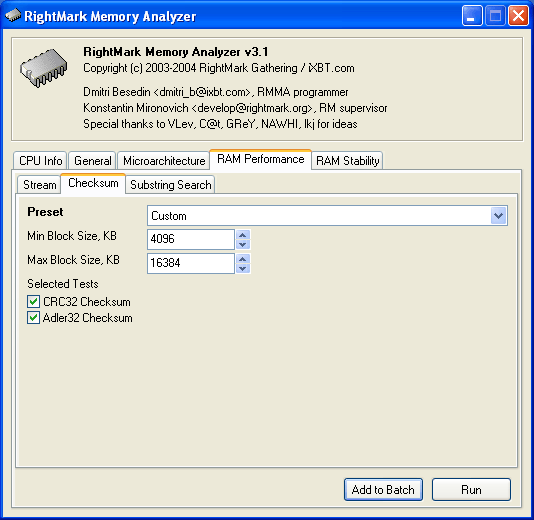Click the 'Min Block Size, KB' label
The width and height of the screenshot is (534, 520).
tap(72, 236)
